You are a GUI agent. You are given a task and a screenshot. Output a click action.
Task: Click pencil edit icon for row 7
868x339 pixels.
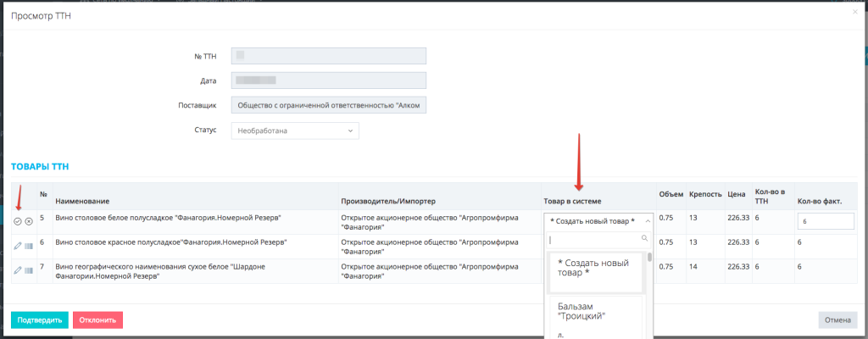(18, 270)
